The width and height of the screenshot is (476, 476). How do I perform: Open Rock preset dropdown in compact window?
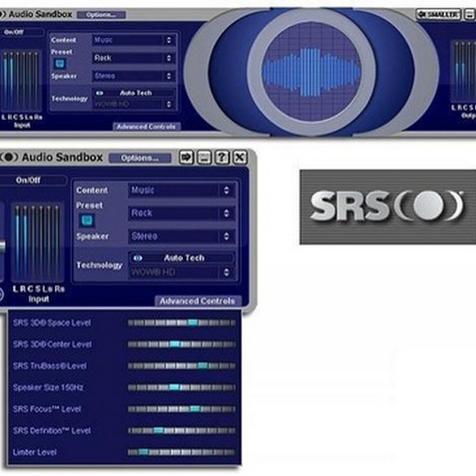pyautogui.click(x=181, y=213)
